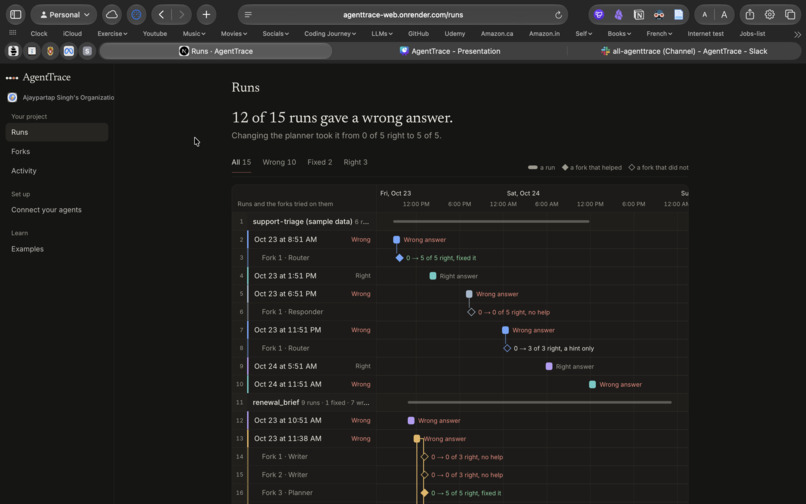The height and width of the screenshot is (504, 806).
Task: Increase text size with large A
Action: point(724,15)
